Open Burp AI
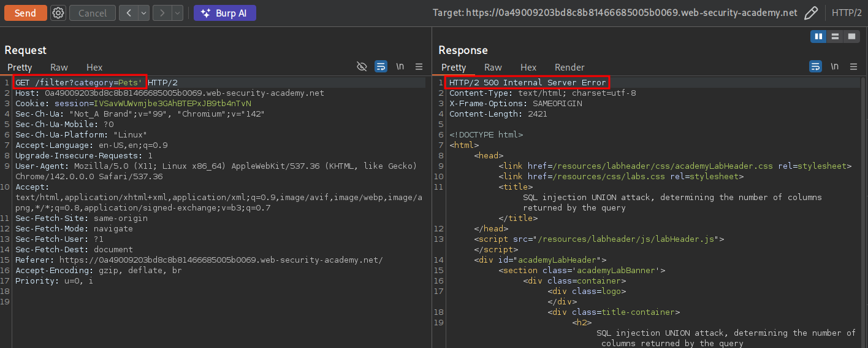868x348 pixels. (224, 13)
